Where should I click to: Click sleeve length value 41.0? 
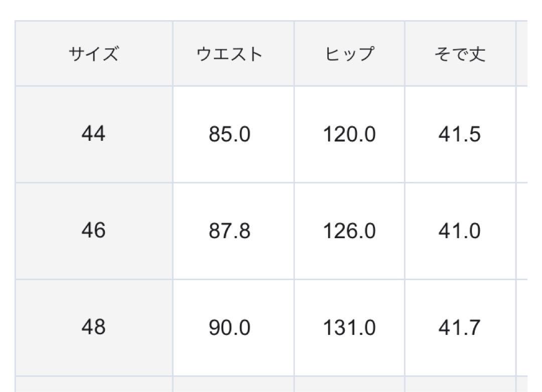460,231
